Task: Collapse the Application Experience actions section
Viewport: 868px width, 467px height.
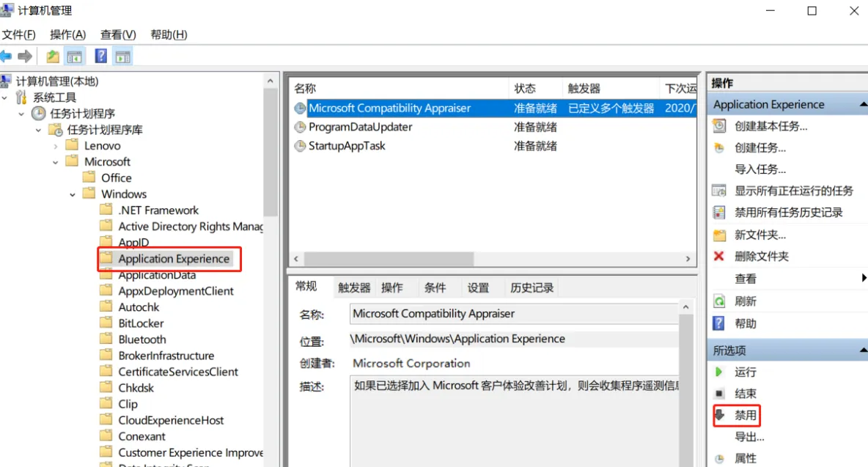Action: pyautogui.click(x=863, y=104)
